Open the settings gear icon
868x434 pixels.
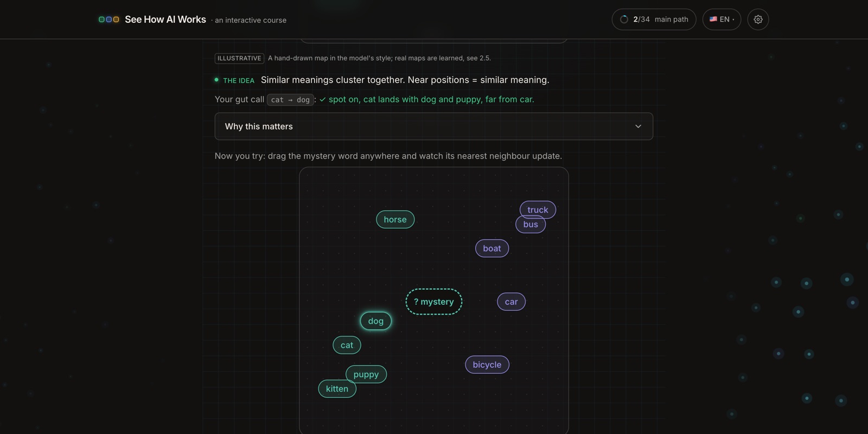tap(758, 20)
